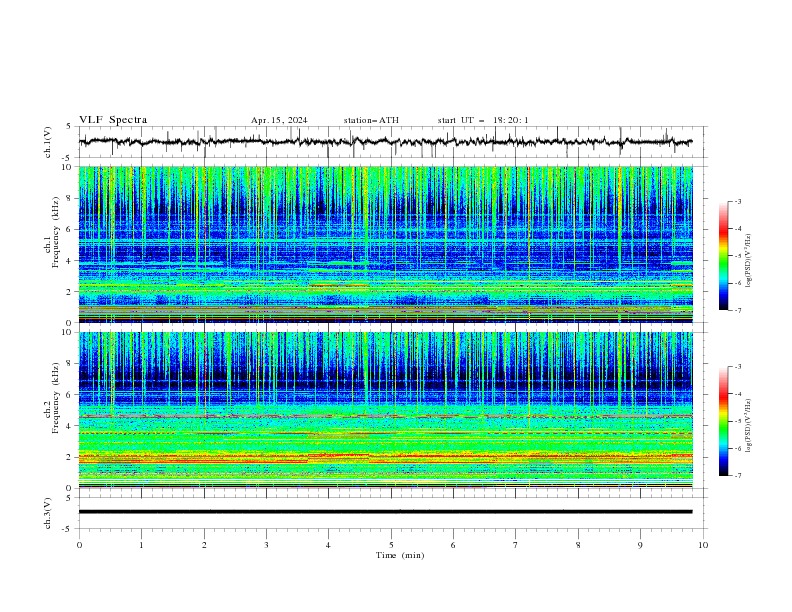This screenshot has width=792, height=612.
Task: Click the 'start UT = 18:20:1' text
Action: pyautogui.click(x=483, y=120)
